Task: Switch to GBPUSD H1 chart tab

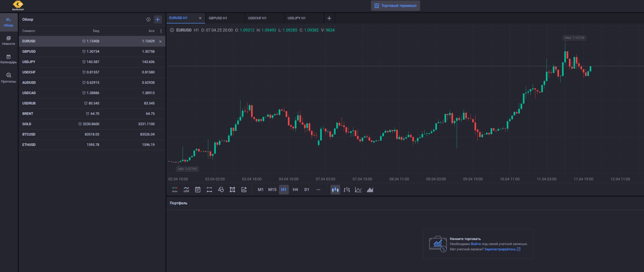Action: tap(218, 18)
